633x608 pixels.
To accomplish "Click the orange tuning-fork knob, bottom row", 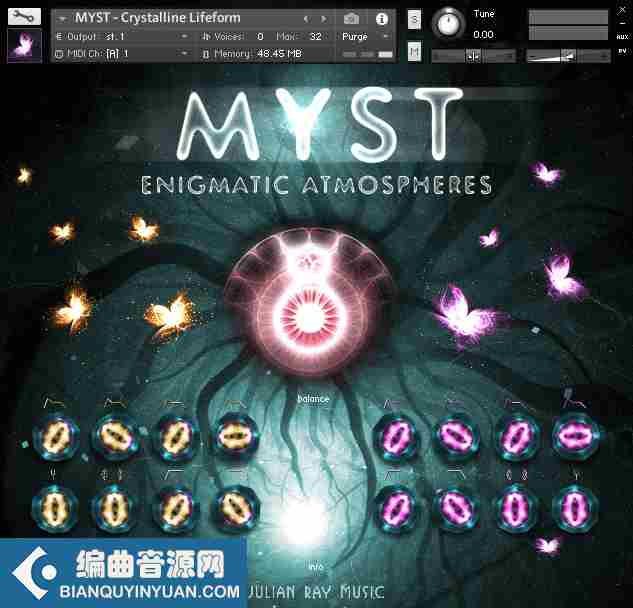I will pyautogui.click(x=55, y=508).
